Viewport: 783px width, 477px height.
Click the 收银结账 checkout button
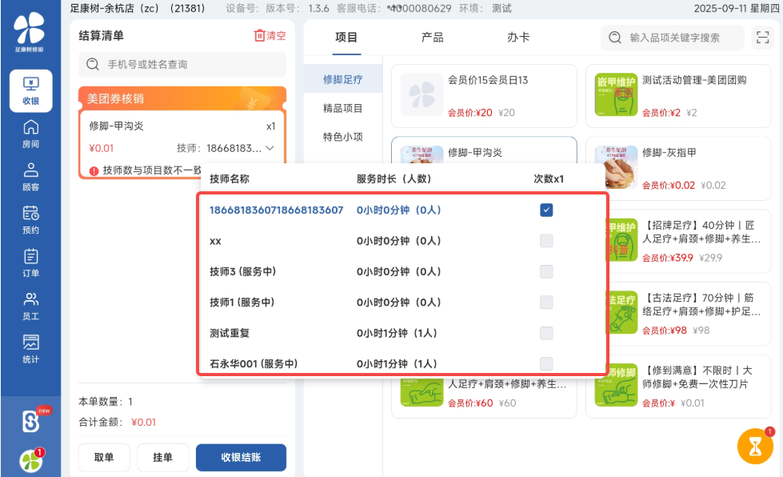pyautogui.click(x=241, y=457)
